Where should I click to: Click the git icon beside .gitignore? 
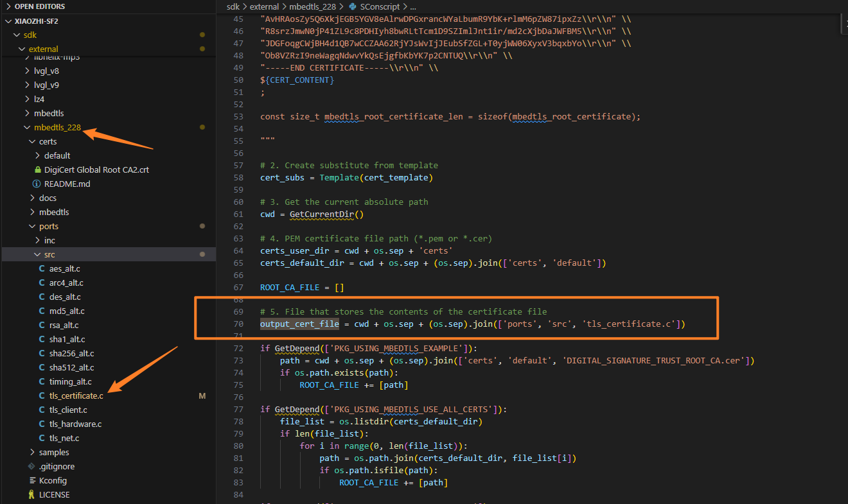(x=32, y=467)
